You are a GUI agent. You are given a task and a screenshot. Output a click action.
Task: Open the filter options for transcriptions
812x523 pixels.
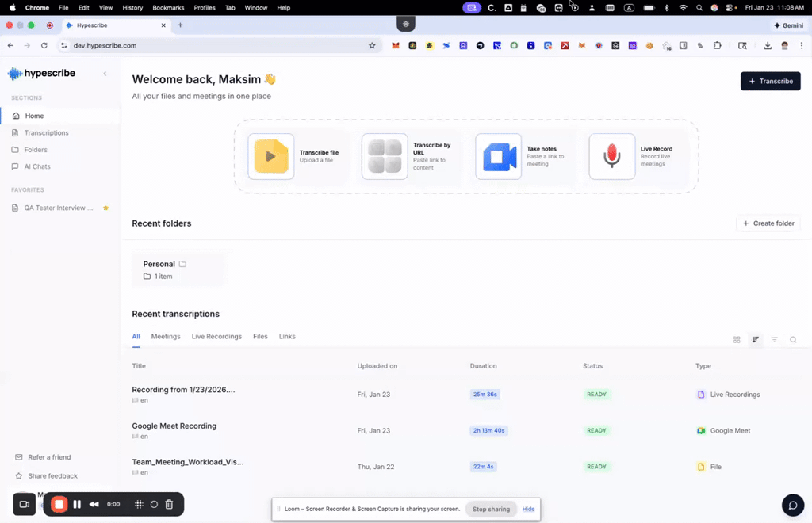[x=775, y=340]
